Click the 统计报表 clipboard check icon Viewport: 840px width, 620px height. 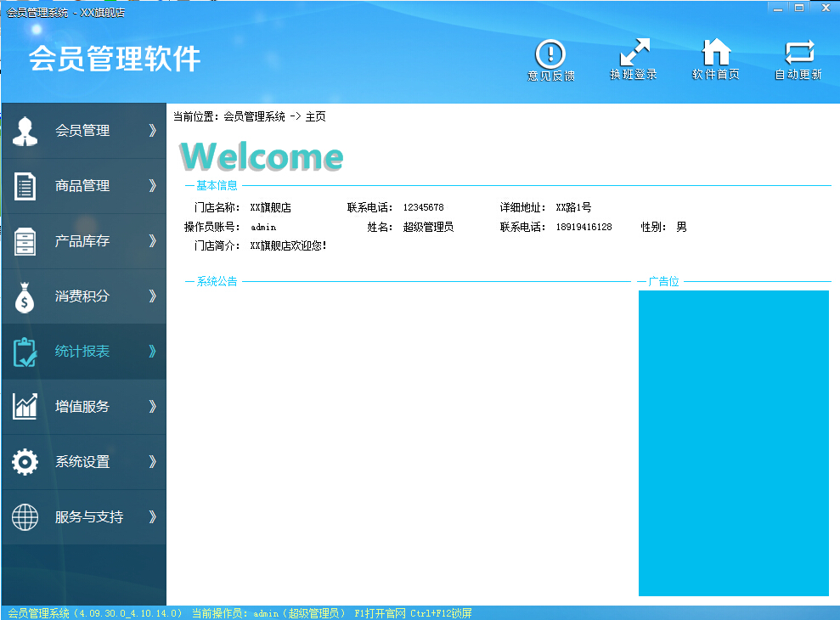click(x=25, y=352)
